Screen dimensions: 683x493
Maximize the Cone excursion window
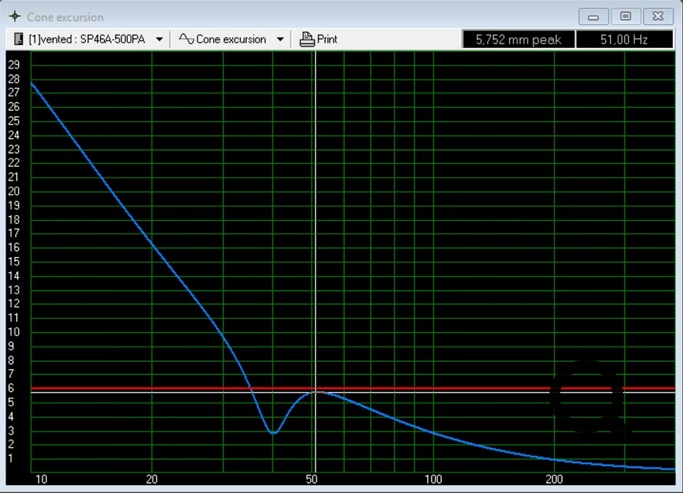click(625, 16)
